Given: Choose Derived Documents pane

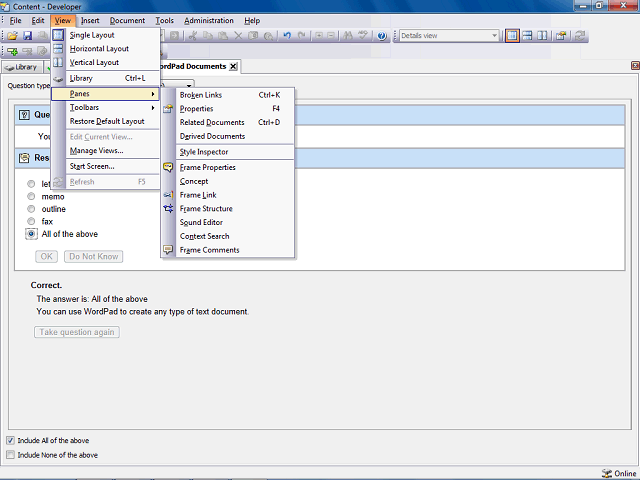Looking at the screenshot, I should pos(228,136).
